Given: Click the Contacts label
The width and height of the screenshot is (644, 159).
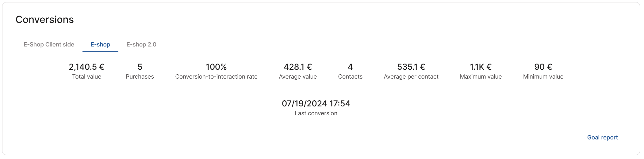Looking at the screenshot, I should pyautogui.click(x=350, y=77).
